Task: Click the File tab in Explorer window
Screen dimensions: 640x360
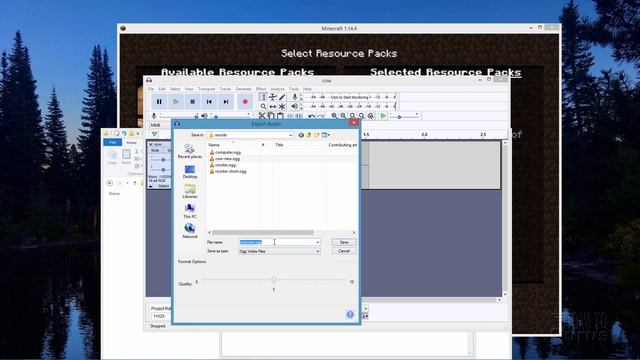Action: coord(113,142)
